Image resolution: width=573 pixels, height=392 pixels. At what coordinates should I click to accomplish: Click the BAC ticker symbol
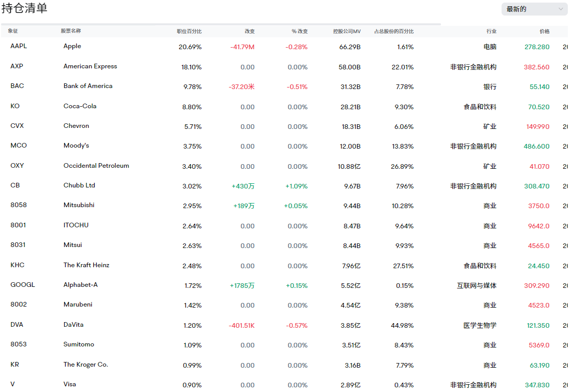[x=17, y=86]
